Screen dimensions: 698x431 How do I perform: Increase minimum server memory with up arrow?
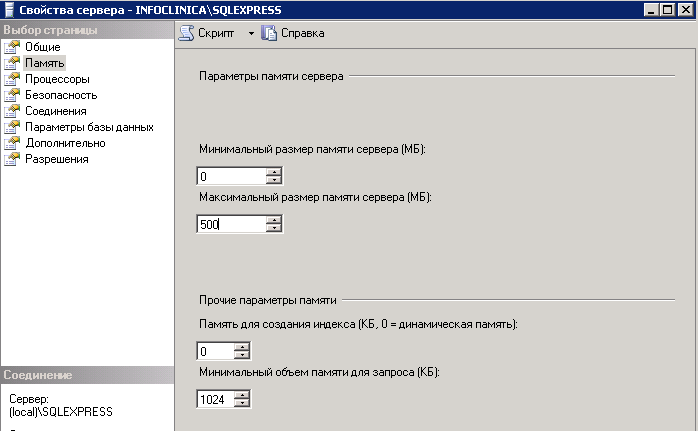coord(274,172)
